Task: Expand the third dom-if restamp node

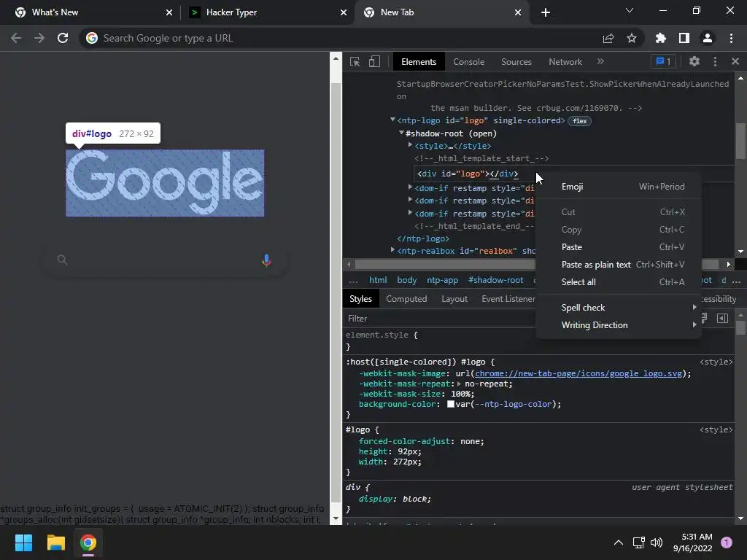Action: click(410, 213)
